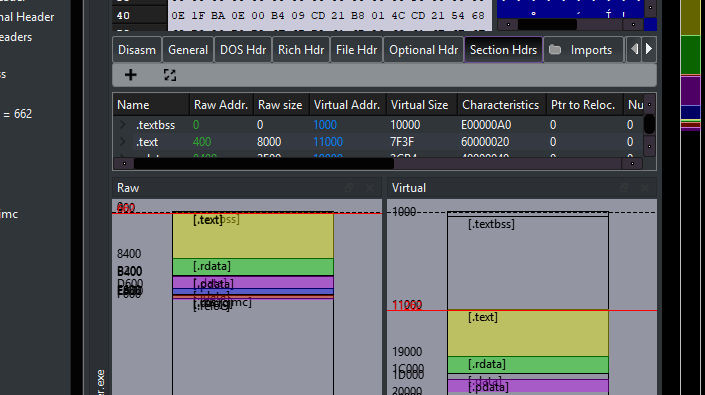Screen dimensions: 705x395
Task: Click virtual address 11000 of .text
Action: pos(328,142)
